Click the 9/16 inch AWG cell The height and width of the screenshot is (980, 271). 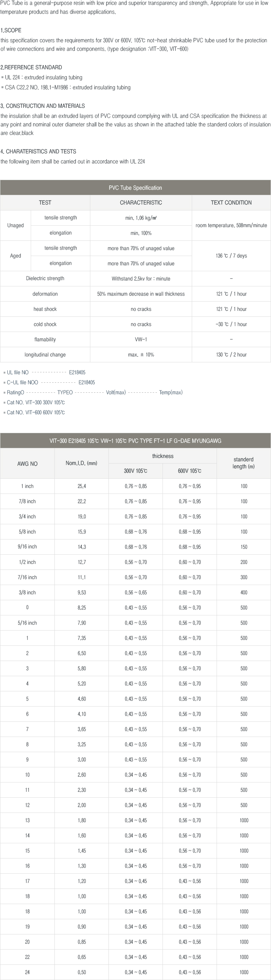(x=27, y=547)
